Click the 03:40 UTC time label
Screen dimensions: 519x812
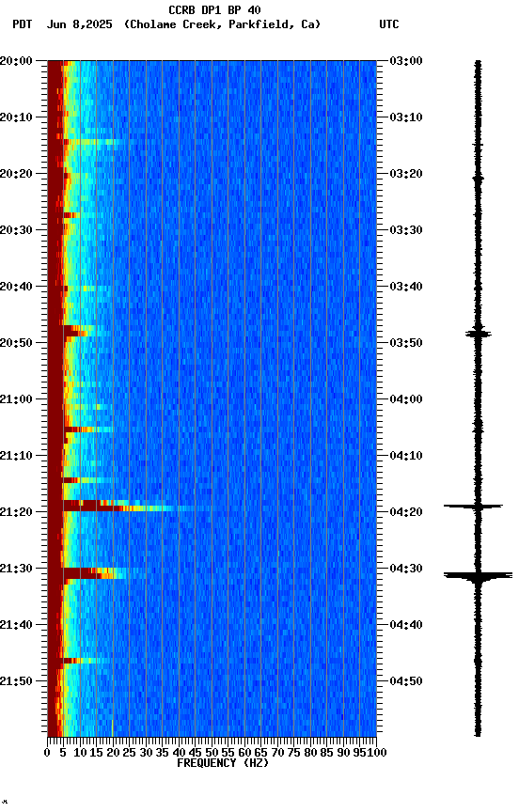coord(406,287)
